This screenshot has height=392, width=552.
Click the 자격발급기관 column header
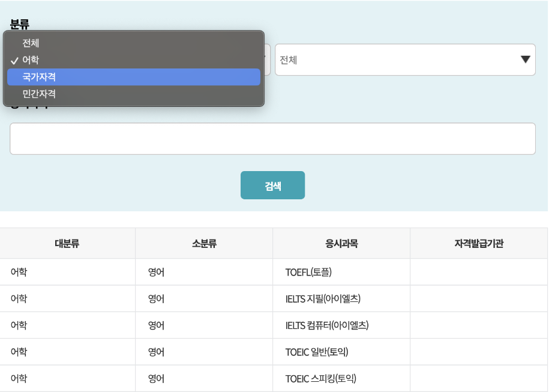[x=479, y=244]
